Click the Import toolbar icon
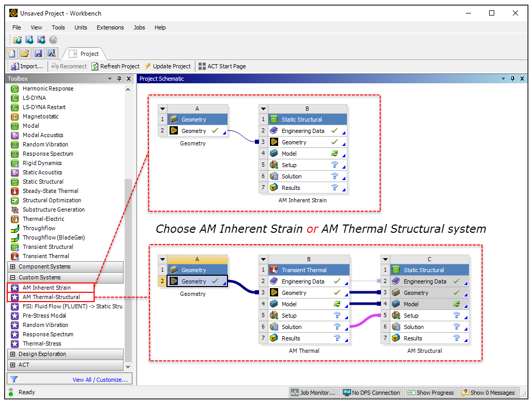This screenshot has height=403, width=532. [x=26, y=66]
